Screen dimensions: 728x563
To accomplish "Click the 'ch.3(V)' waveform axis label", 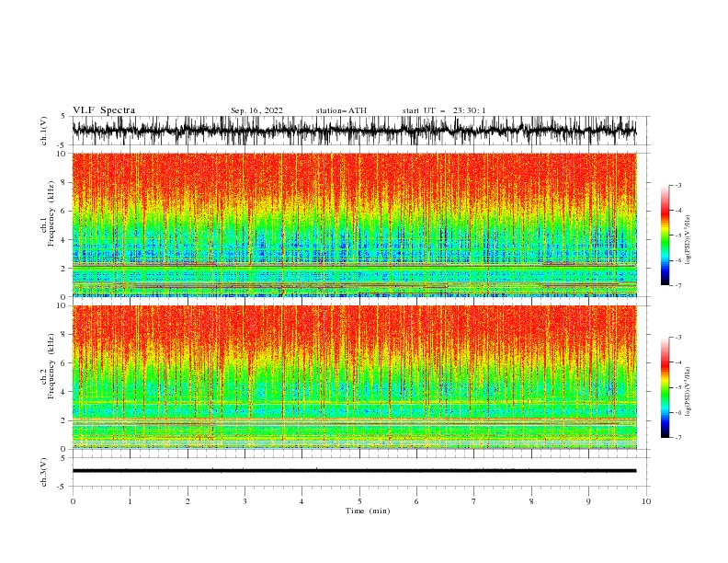I will (44, 472).
